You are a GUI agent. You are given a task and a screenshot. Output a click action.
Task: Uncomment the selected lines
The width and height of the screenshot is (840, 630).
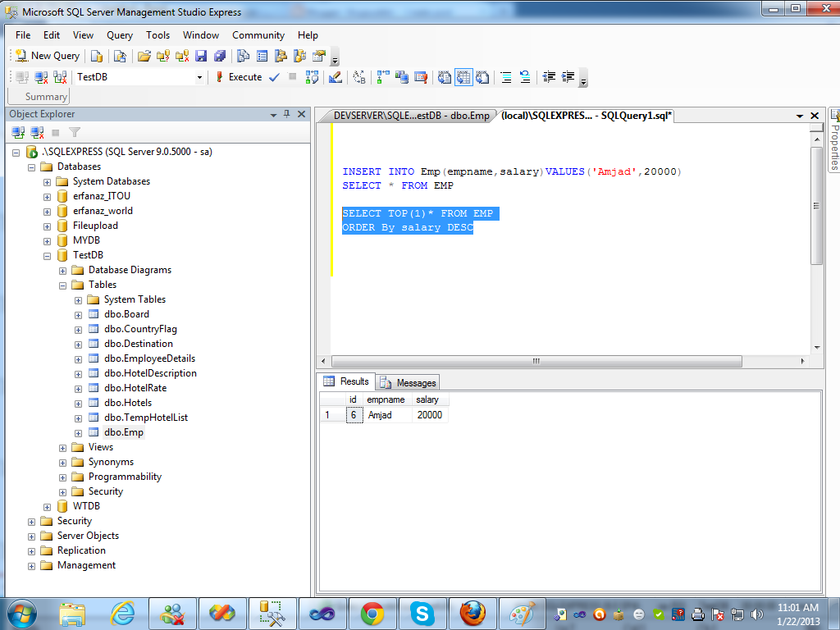pyautogui.click(x=525, y=77)
